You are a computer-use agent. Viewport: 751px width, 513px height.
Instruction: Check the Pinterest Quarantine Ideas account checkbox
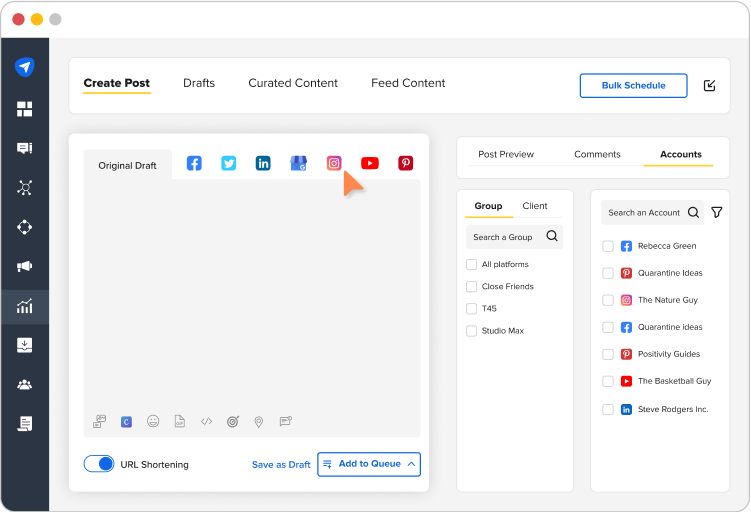tap(608, 273)
